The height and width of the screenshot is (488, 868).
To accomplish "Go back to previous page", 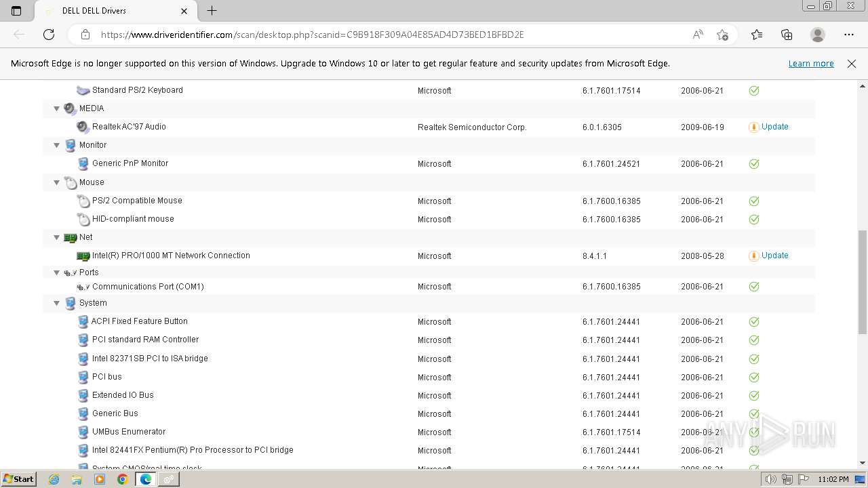I will pos(19,35).
